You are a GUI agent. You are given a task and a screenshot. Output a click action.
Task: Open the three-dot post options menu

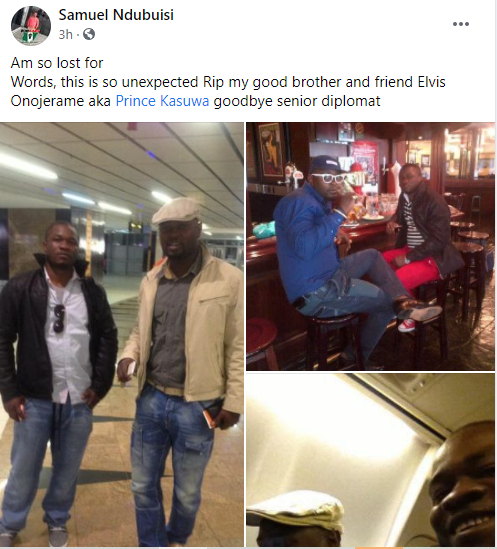[461, 24]
